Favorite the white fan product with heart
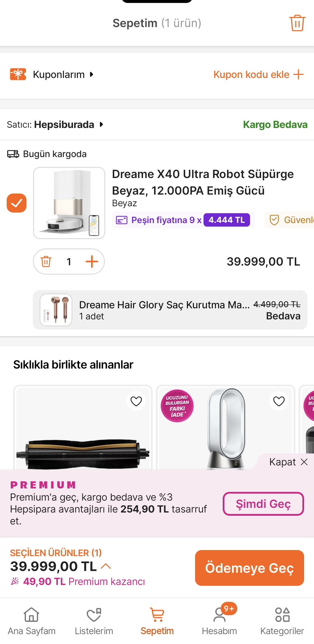The image size is (314, 644). [x=279, y=401]
